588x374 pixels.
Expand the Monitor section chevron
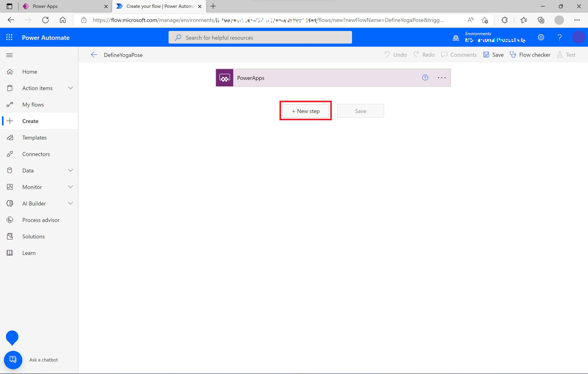pyautogui.click(x=71, y=187)
